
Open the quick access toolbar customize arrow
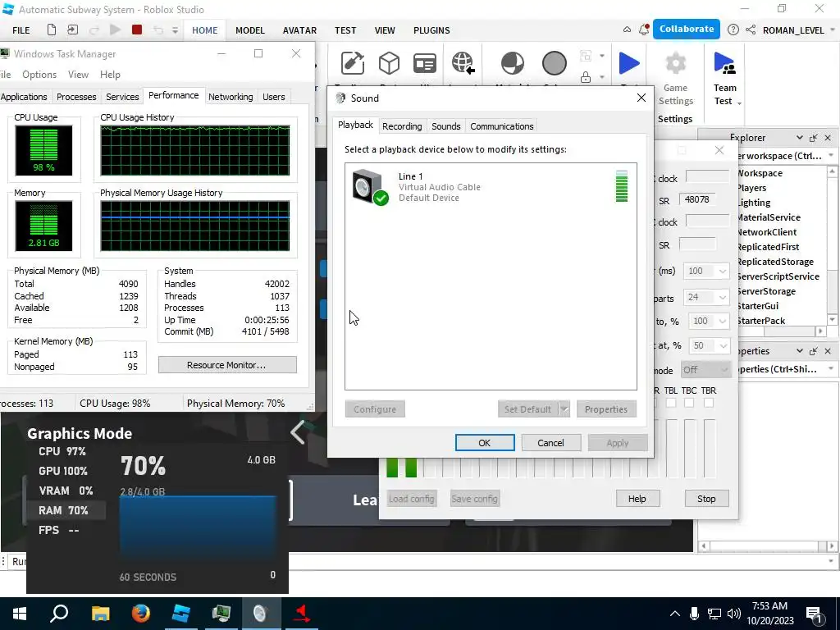[x=175, y=30]
